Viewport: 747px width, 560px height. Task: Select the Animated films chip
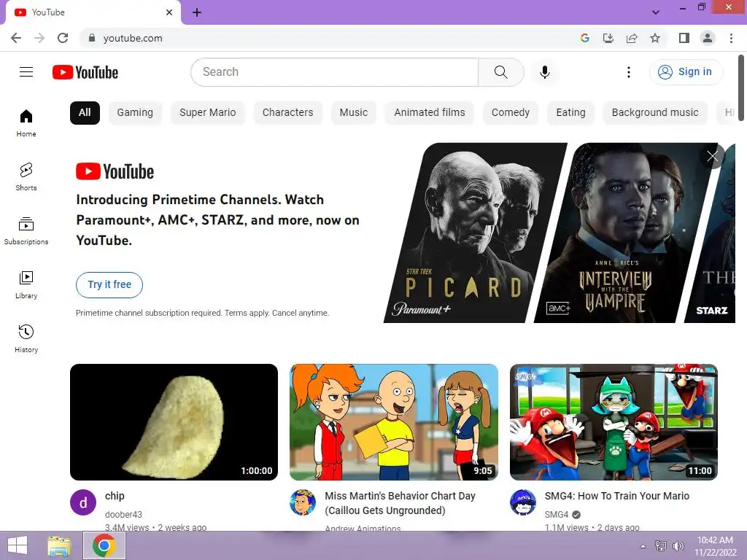pos(429,113)
